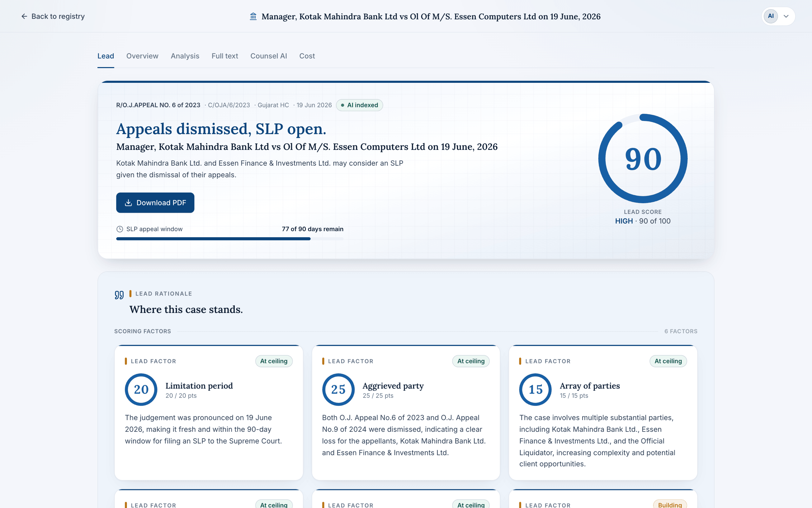The image size is (812, 508).
Task: Click the At ceiling badge on Limitation period
Action: click(x=274, y=361)
